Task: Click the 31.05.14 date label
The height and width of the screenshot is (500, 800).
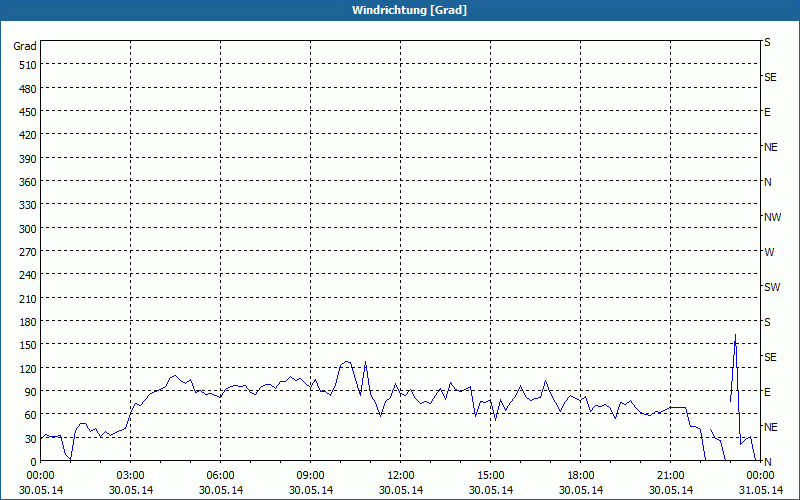Action: (760, 490)
